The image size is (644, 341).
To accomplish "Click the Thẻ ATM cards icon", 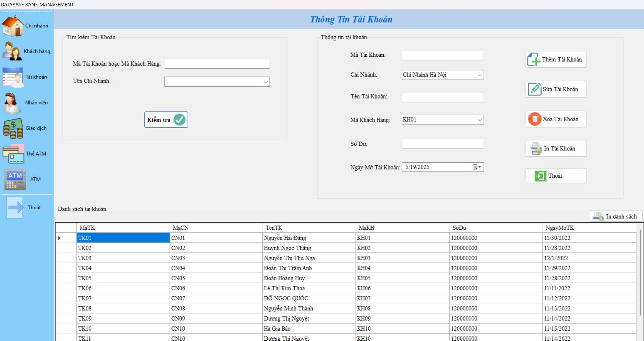I will 13,154.
